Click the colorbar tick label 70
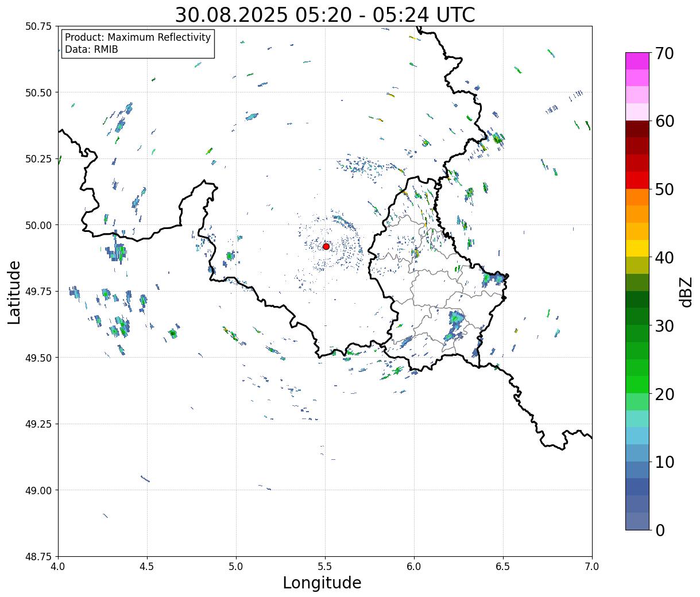Screen dimensions: 700x597 (x=664, y=53)
